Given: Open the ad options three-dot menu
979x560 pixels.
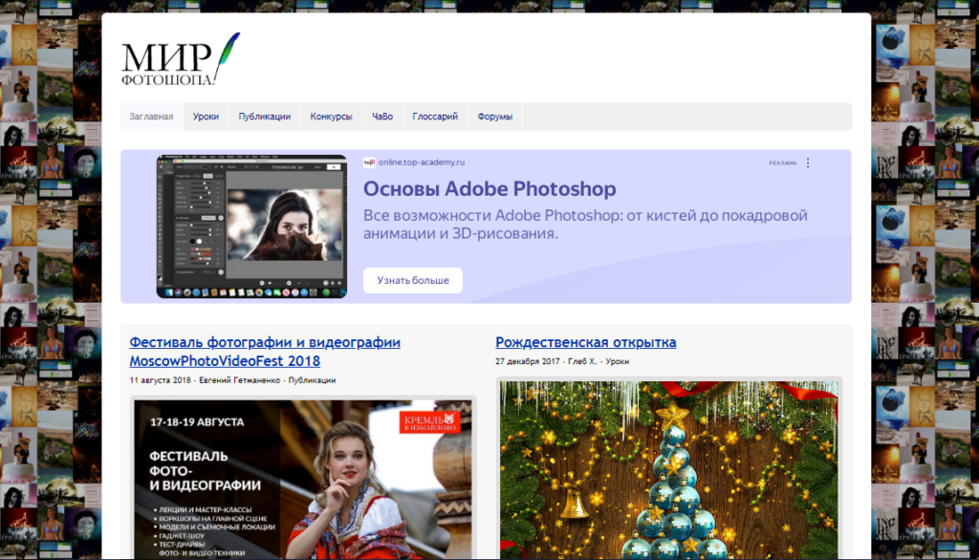Looking at the screenshot, I should coord(808,163).
